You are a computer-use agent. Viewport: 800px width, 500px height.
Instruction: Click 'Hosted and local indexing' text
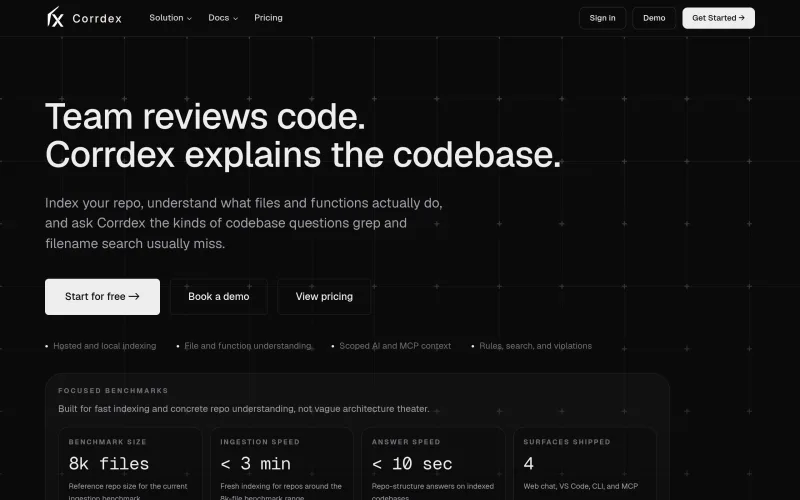point(105,346)
